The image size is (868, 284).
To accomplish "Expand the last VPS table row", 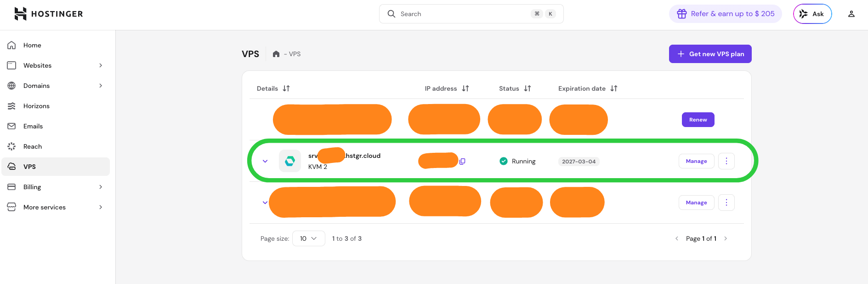I will [265, 203].
